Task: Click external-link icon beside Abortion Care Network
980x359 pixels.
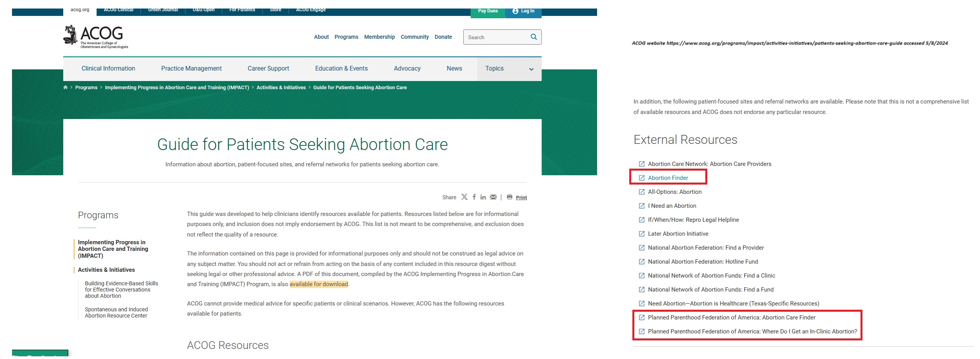Action: (642, 164)
